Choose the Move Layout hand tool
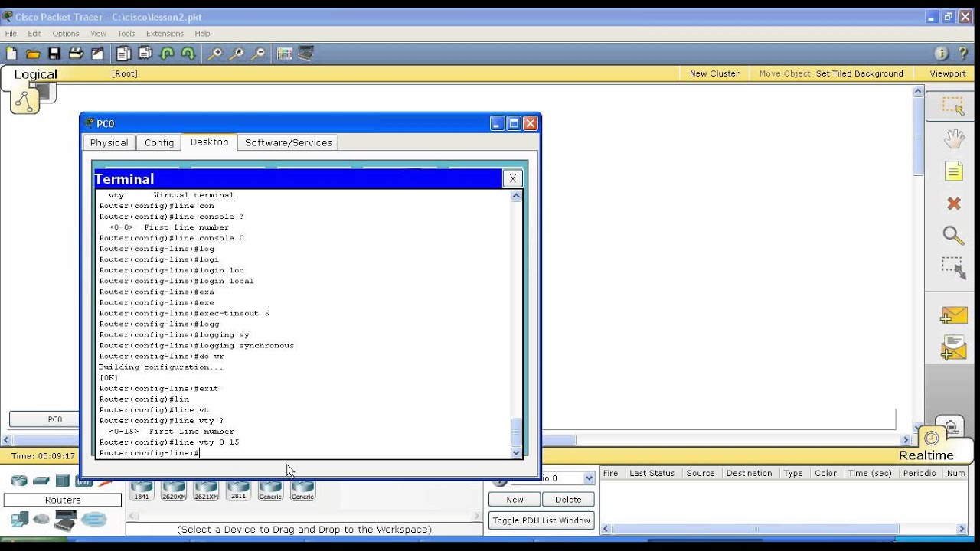980x551 pixels. pyautogui.click(x=953, y=139)
